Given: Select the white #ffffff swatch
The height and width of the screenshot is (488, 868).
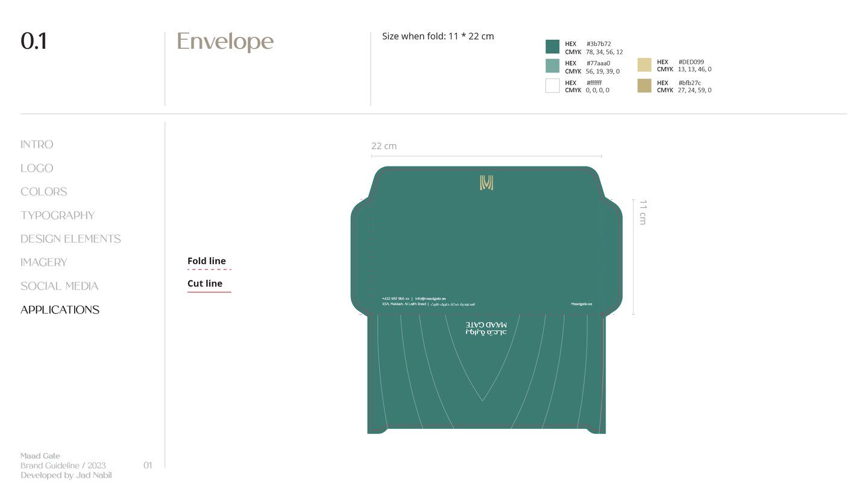Looking at the screenshot, I should click(553, 86).
